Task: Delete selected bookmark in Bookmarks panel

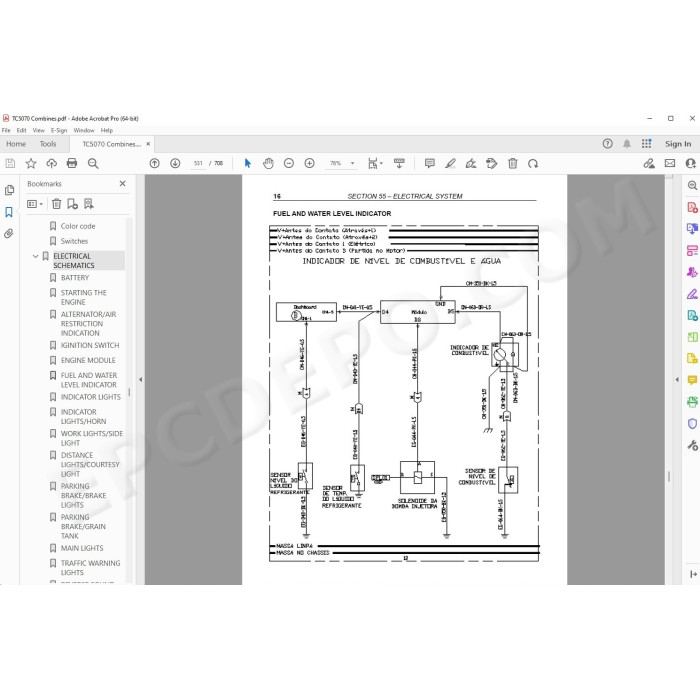Action: pyautogui.click(x=57, y=204)
